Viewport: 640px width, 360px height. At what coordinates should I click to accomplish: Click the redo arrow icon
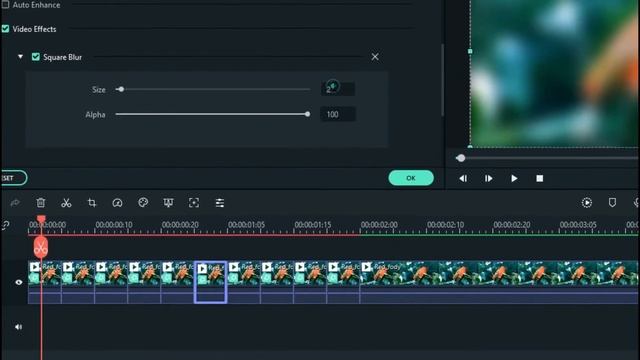coord(15,202)
